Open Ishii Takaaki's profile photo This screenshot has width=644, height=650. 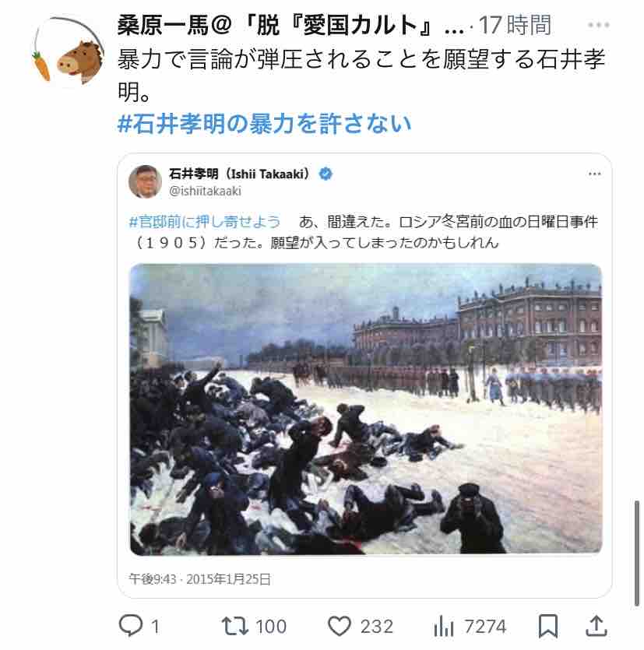pos(145,181)
